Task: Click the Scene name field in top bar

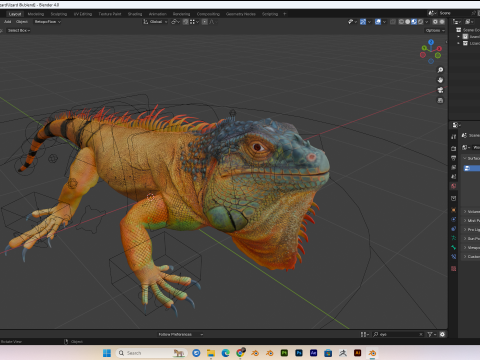Action: pos(455,13)
